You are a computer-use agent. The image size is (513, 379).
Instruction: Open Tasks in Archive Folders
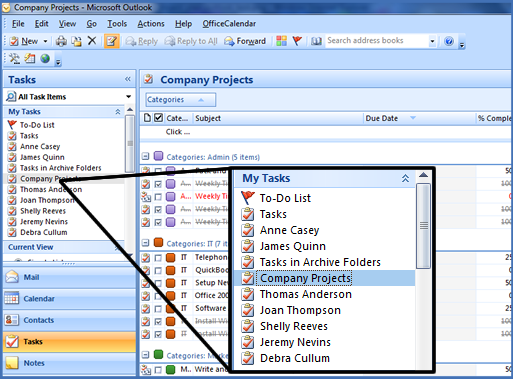tap(61, 168)
